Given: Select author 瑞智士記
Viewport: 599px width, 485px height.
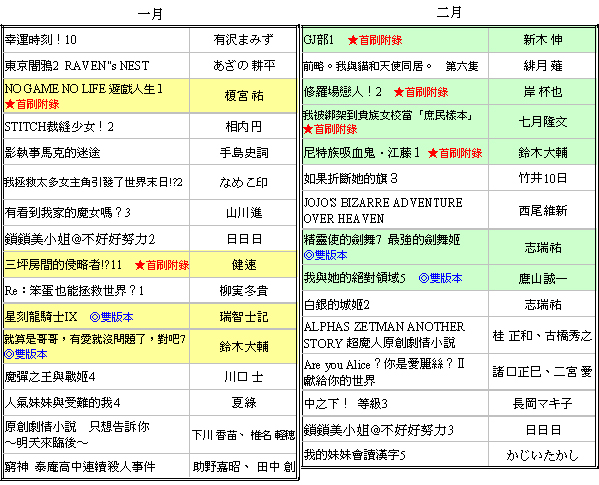Looking at the screenshot, I should tap(244, 317).
